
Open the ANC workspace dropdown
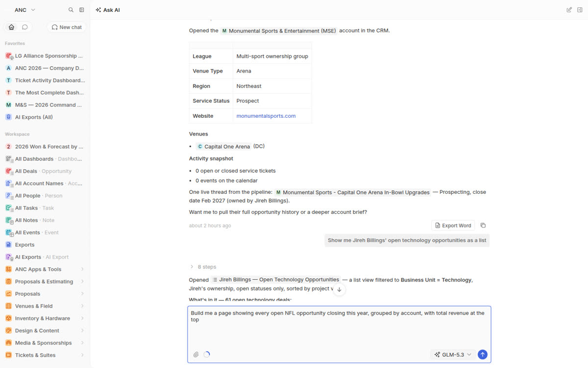[24, 10]
